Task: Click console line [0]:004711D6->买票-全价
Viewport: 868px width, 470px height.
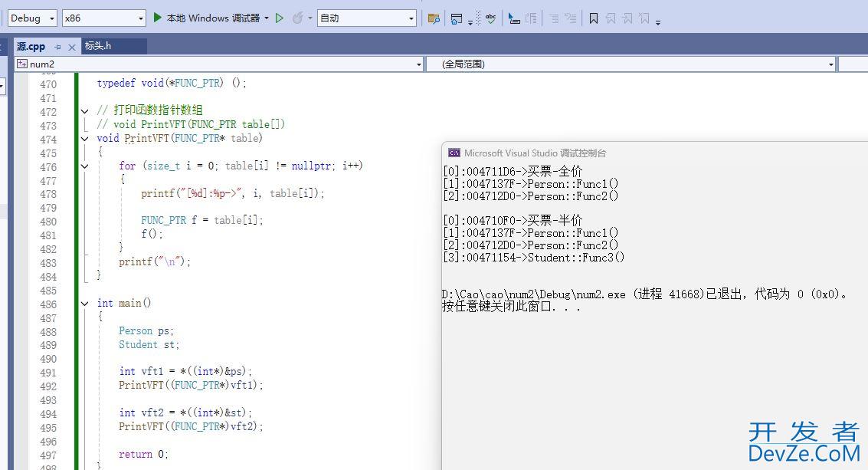Action: 513,171
